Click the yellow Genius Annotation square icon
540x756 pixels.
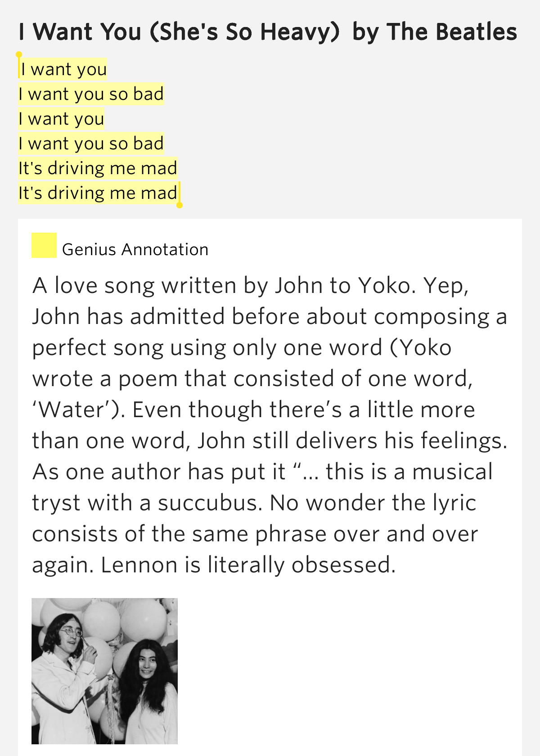tap(44, 246)
